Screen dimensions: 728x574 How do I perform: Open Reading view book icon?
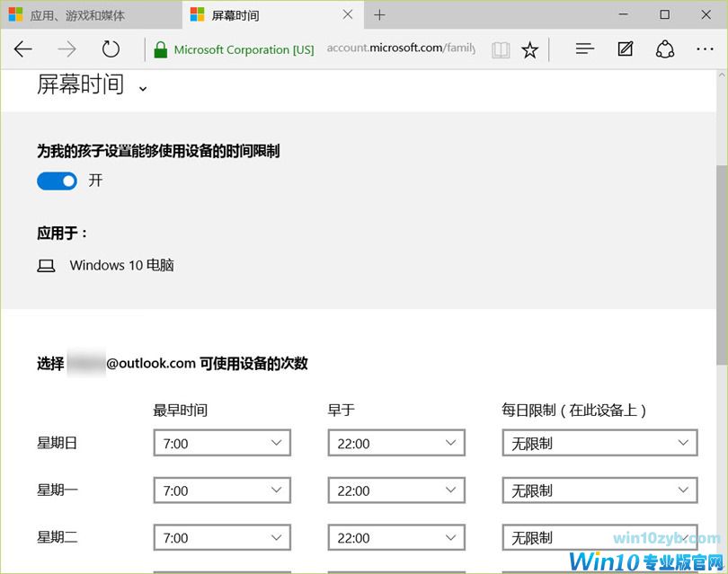(501, 50)
